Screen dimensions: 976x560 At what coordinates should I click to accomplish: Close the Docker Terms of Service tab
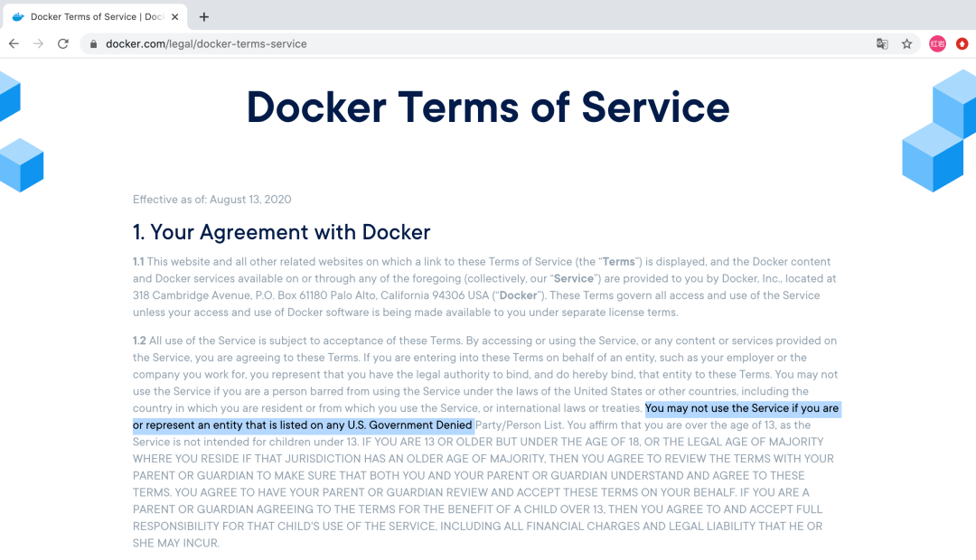coord(175,17)
